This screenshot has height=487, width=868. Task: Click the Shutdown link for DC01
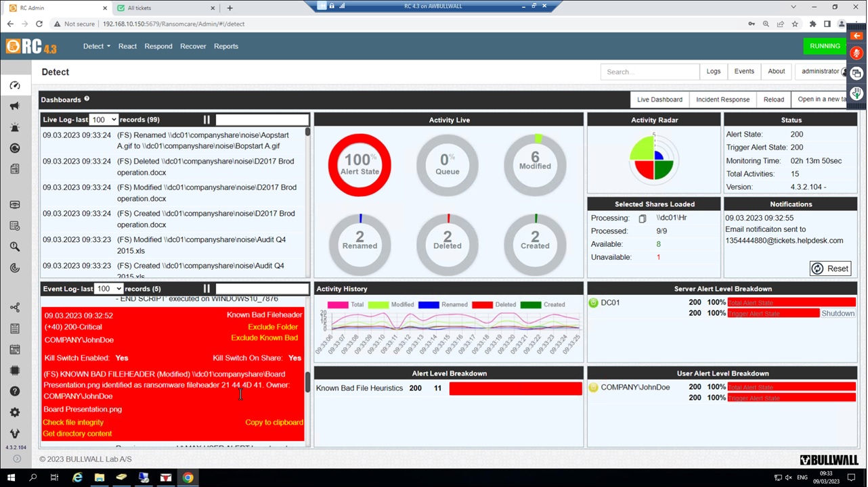pos(838,313)
